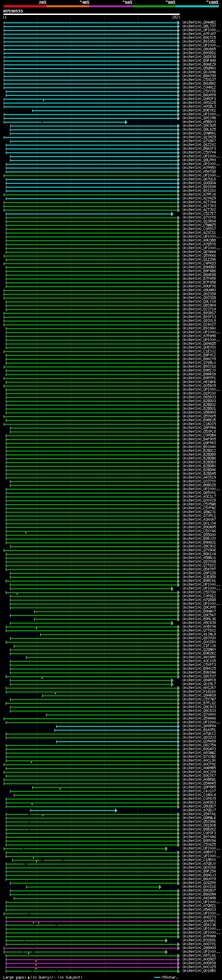Select the UniRef100_Q9C9U5 label

click(199, 126)
